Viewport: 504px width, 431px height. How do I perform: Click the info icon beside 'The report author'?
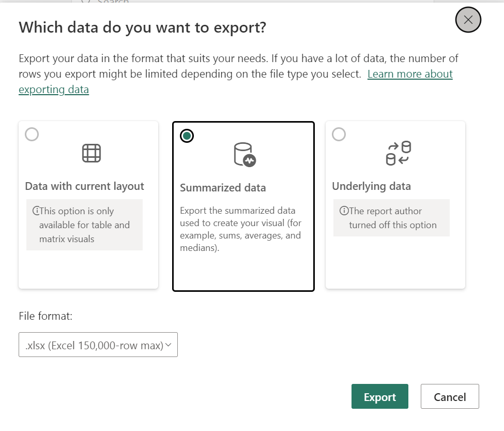pyautogui.click(x=344, y=211)
